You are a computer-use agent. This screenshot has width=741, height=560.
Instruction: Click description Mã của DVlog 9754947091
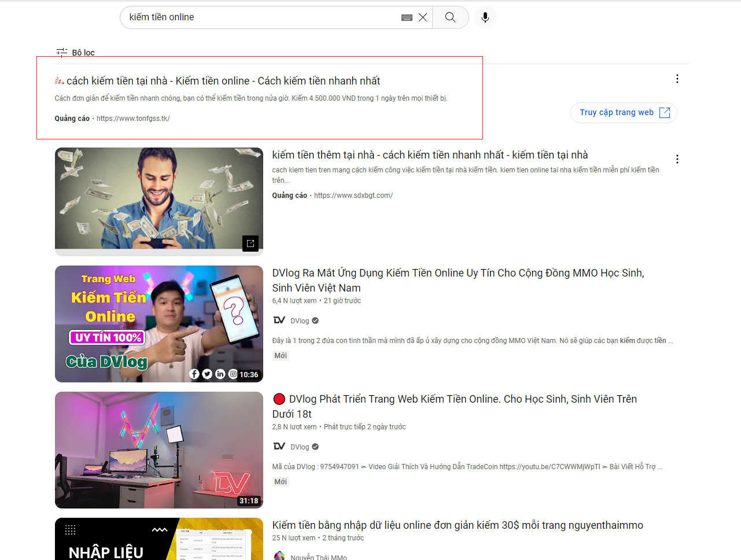467,467
